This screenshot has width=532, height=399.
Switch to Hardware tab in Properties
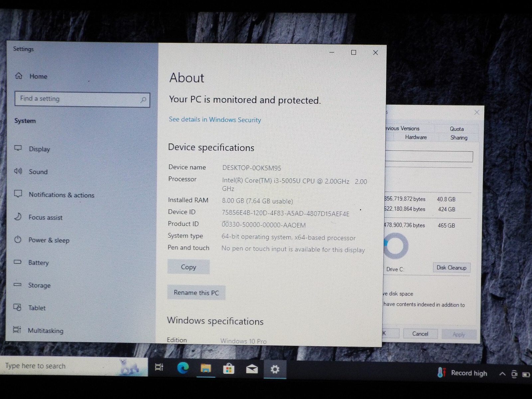pos(416,137)
